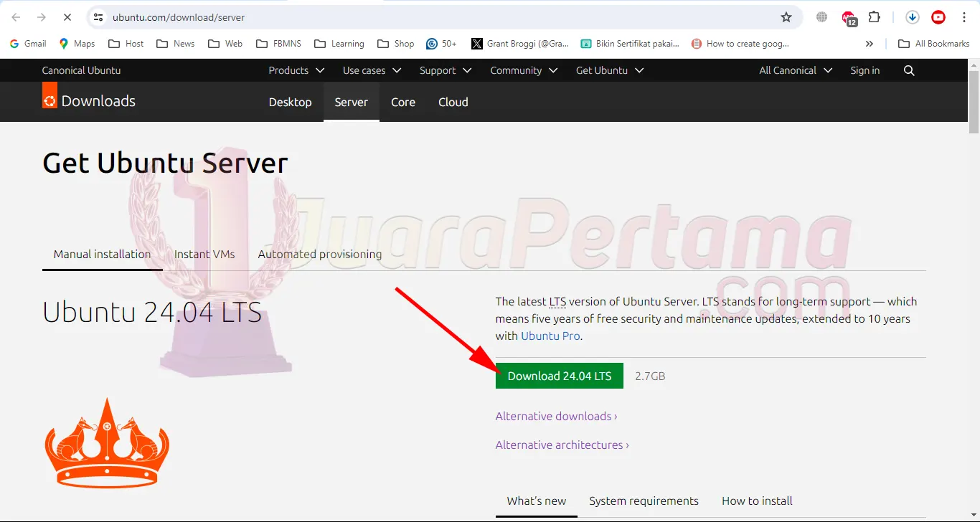Click the Canonical Ubuntu header link
Screen dimensions: 980x522
(81, 70)
